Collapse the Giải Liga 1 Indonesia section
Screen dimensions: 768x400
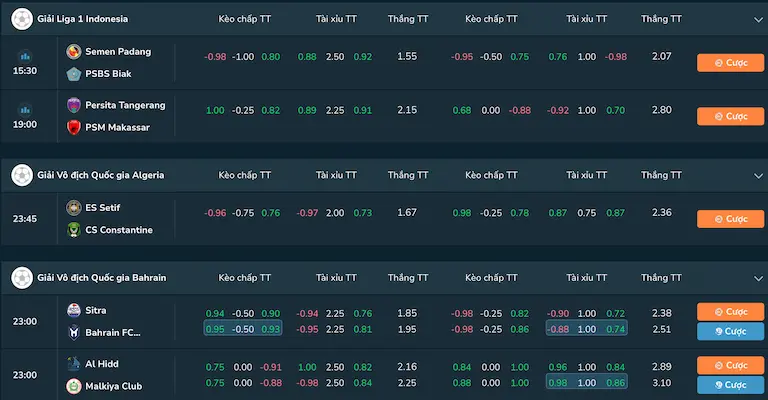click(x=757, y=19)
